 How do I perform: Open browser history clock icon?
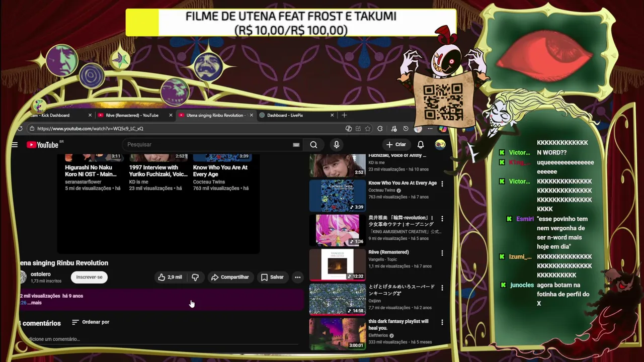point(406,129)
